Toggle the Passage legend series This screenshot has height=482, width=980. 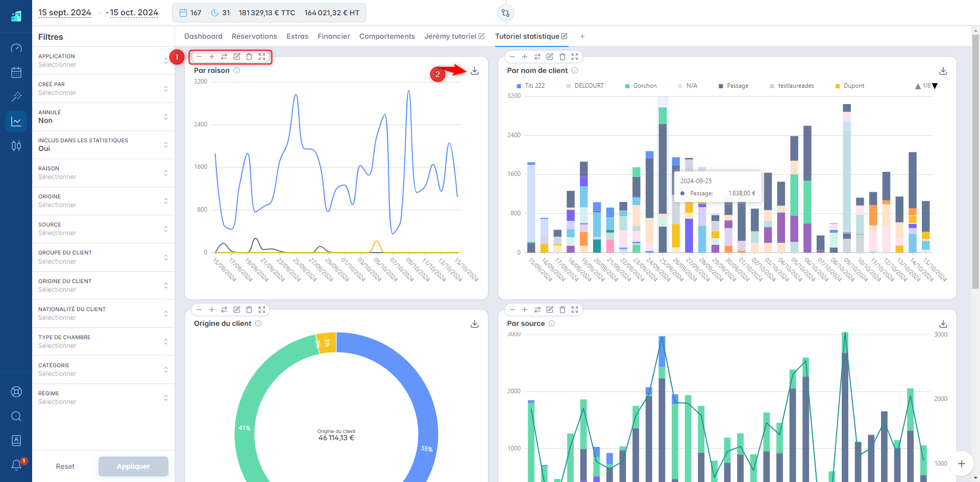click(x=733, y=86)
